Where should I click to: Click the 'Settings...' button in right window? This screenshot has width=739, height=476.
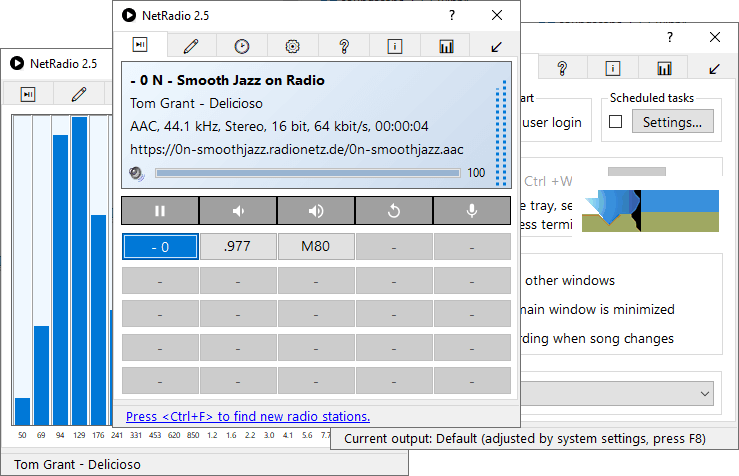673,122
